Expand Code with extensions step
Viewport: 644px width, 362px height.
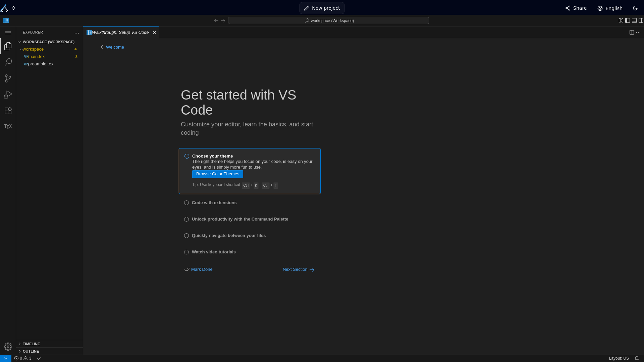point(214,203)
